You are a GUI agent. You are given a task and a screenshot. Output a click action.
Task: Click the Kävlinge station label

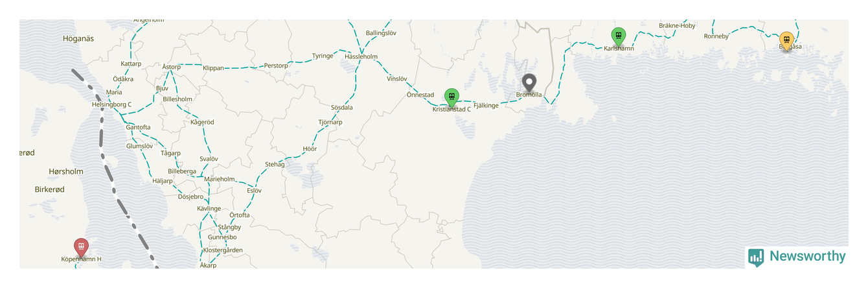point(209,209)
